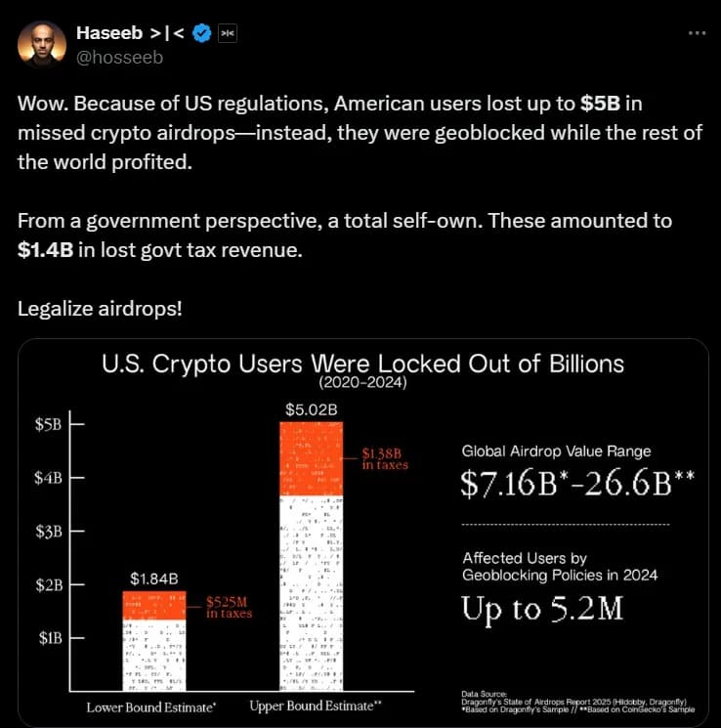The height and width of the screenshot is (728, 721).
Task: Click the $1.84B label above the short bar
Action: point(154,578)
